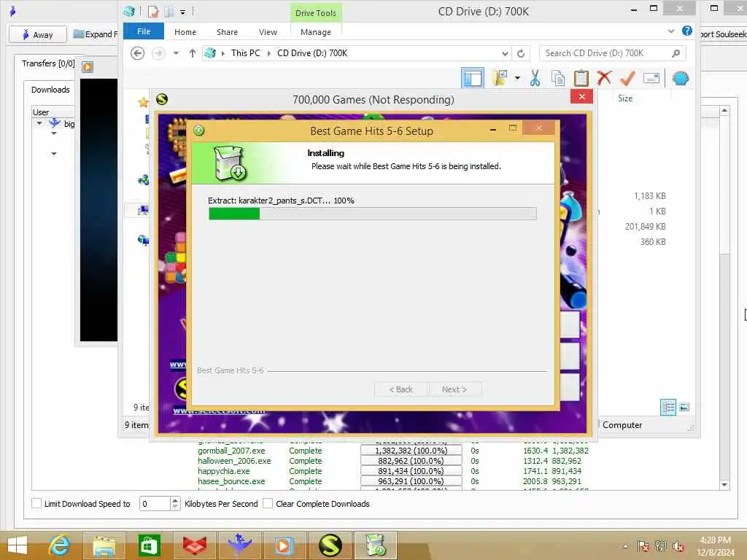The width and height of the screenshot is (747, 560).
Task: Click the Explorer Forward arrow button
Action: tap(158, 53)
